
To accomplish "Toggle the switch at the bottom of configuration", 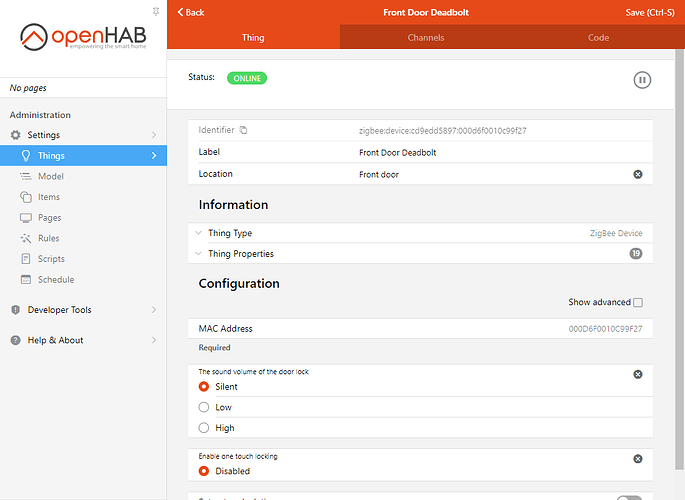I will coord(629,497).
